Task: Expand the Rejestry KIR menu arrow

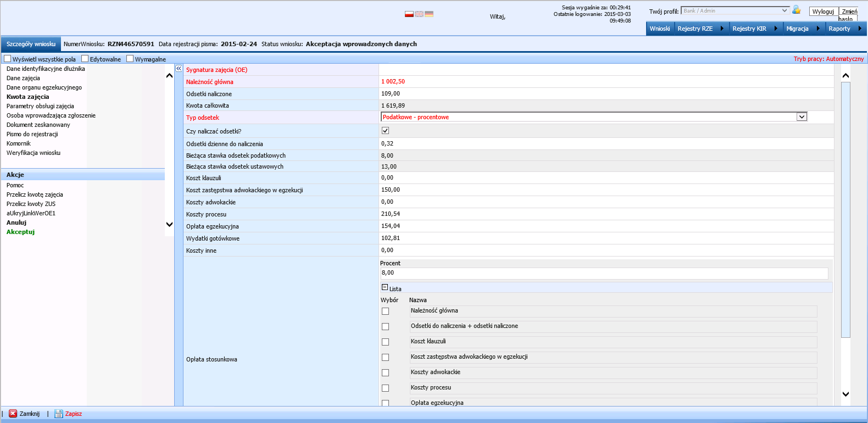Action: pyautogui.click(x=776, y=29)
